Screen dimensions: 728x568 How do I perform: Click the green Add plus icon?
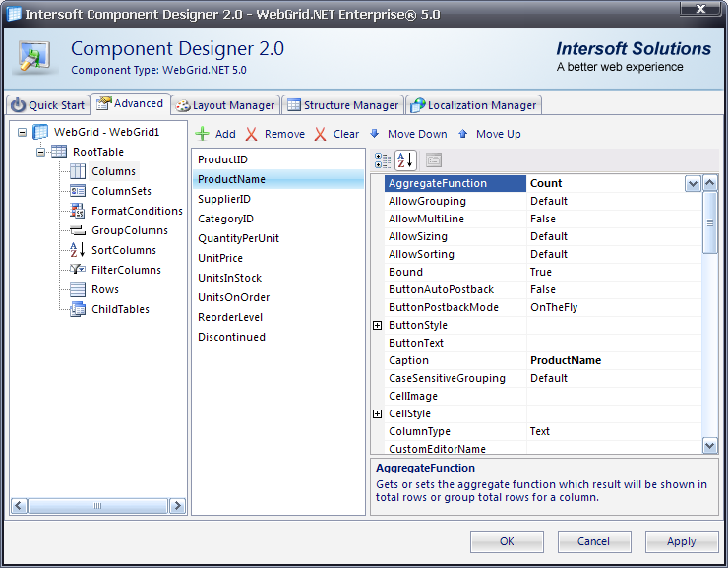tap(202, 134)
